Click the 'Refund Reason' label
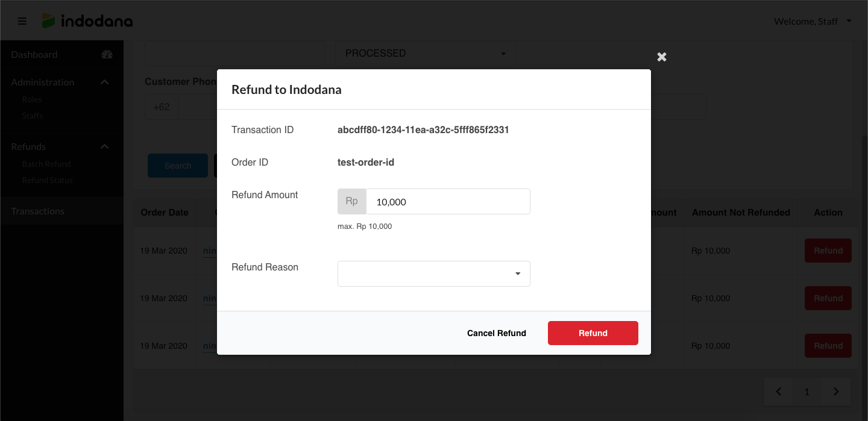This screenshot has width=868, height=421. point(265,267)
